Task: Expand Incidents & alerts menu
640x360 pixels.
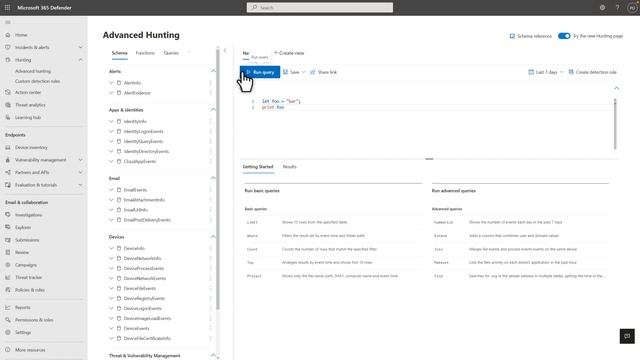Action: [x=80, y=47]
